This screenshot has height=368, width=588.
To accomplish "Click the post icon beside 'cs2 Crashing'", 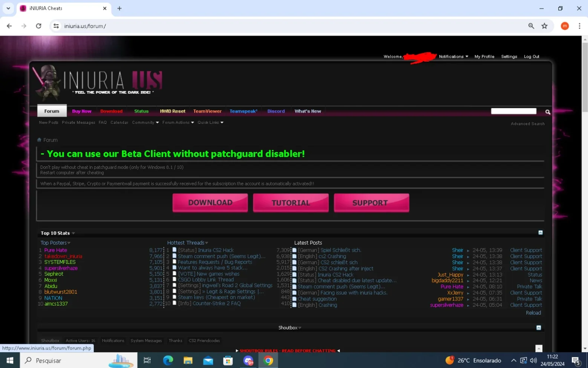I will [294, 256].
